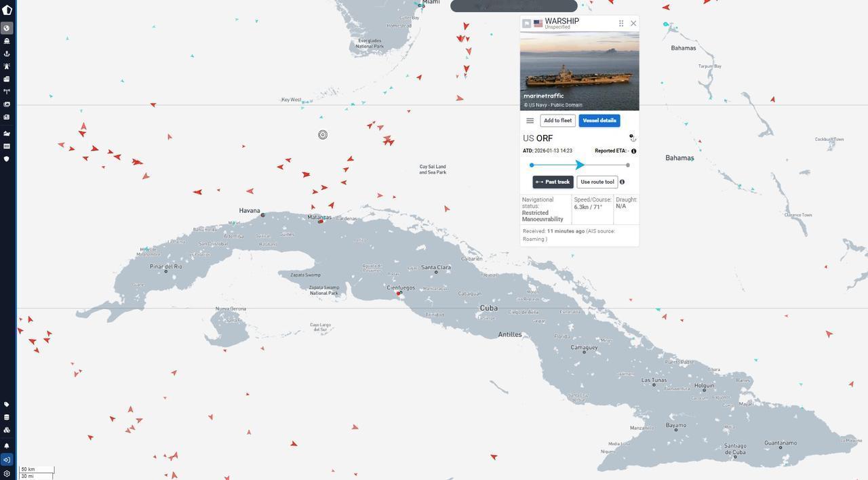Viewport: 868px width, 480px height.
Task: Click the Santa Clara label
Action: (435, 268)
